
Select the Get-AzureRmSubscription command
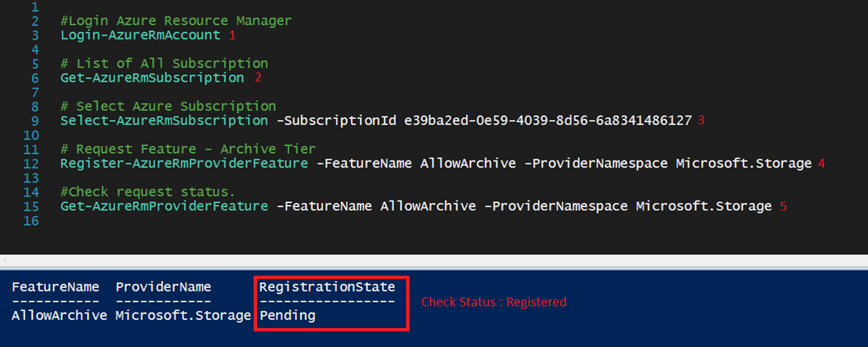152,78
